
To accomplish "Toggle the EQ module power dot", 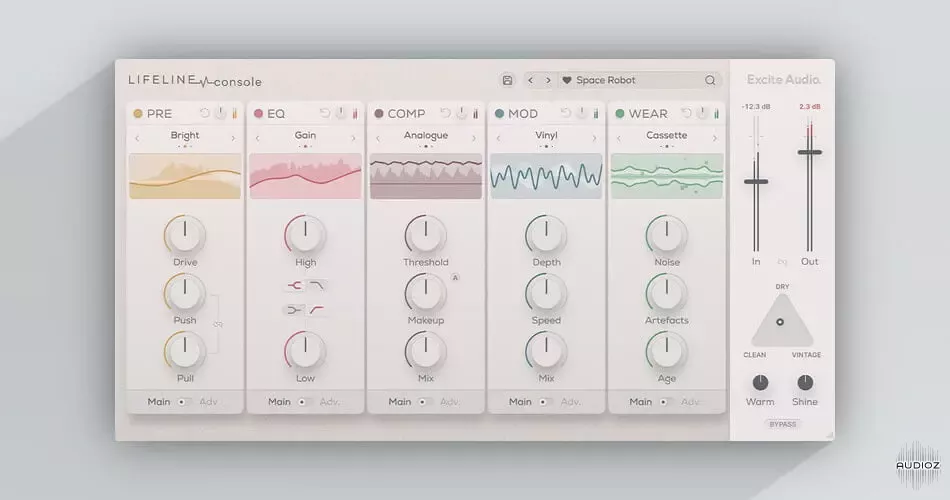I will coord(259,113).
